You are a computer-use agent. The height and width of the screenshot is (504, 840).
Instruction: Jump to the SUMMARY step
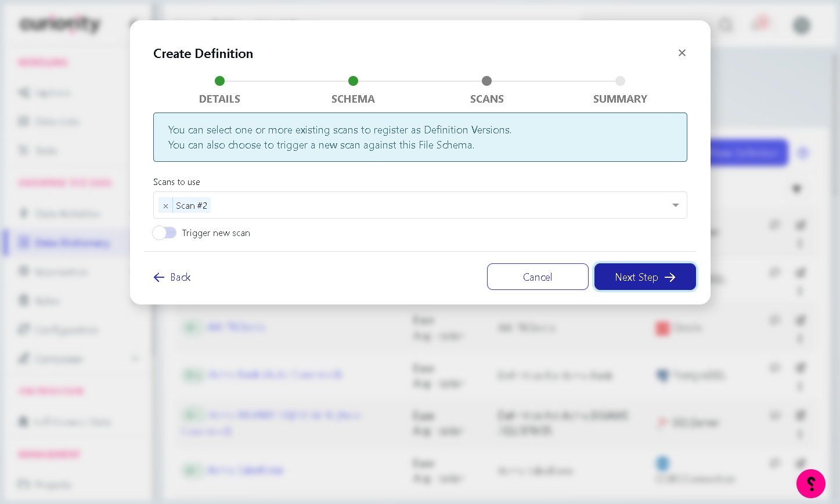click(x=620, y=90)
